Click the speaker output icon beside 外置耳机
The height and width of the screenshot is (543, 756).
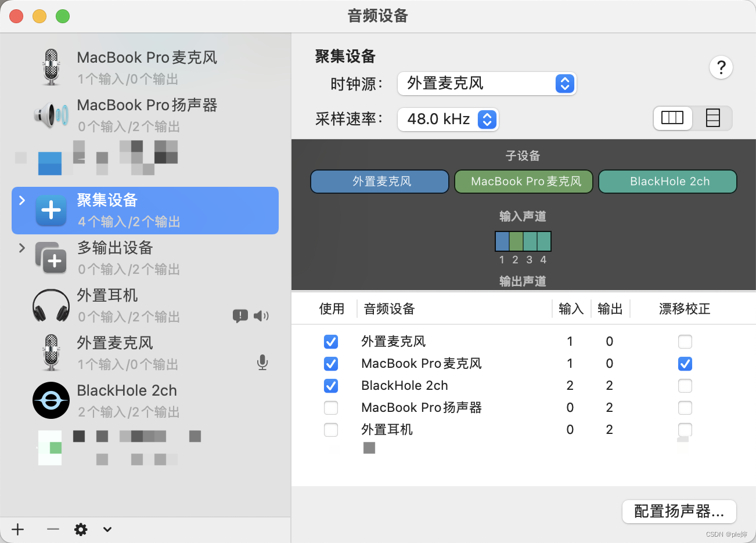point(261,316)
